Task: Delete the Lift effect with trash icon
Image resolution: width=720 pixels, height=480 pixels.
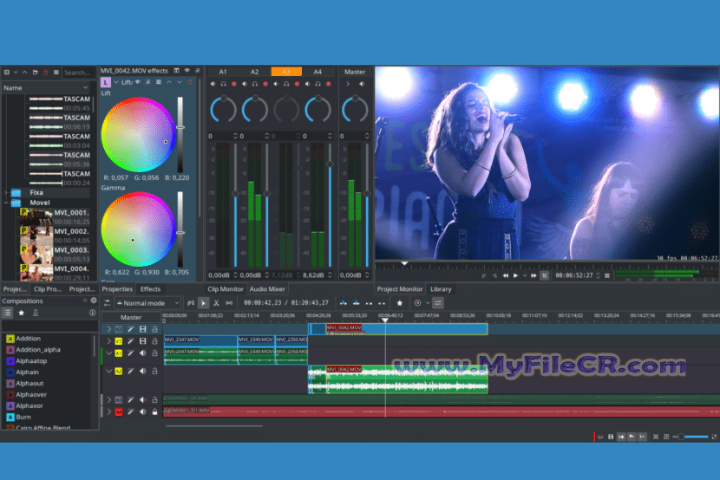Action: point(190,82)
